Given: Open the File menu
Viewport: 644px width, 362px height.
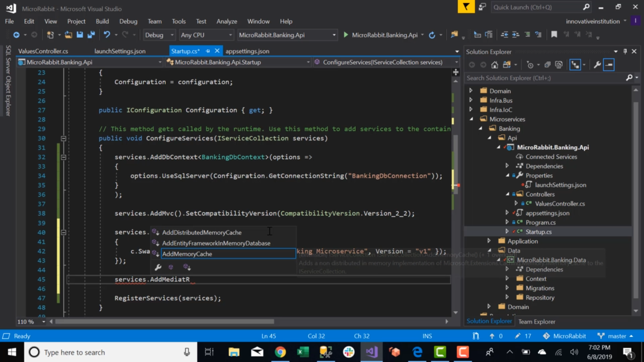Looking at the screenshot, I should [10, 21].
